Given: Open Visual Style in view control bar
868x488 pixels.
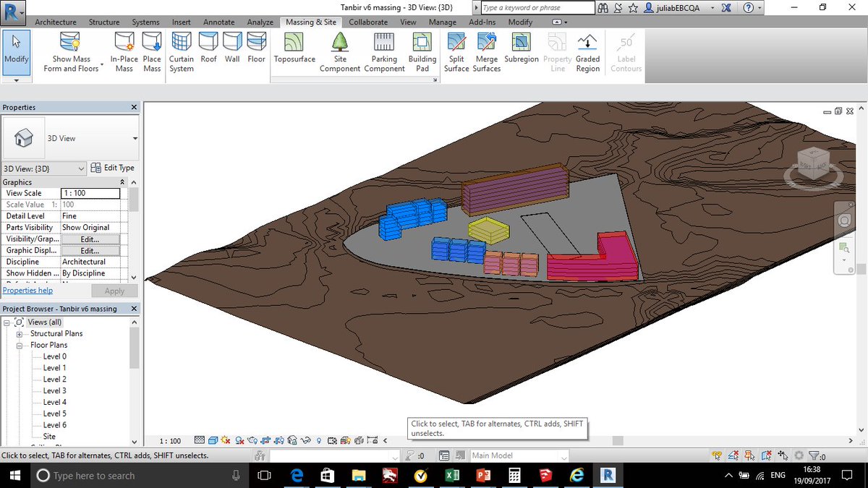Looking at the screenshot, I should point(213,440).
